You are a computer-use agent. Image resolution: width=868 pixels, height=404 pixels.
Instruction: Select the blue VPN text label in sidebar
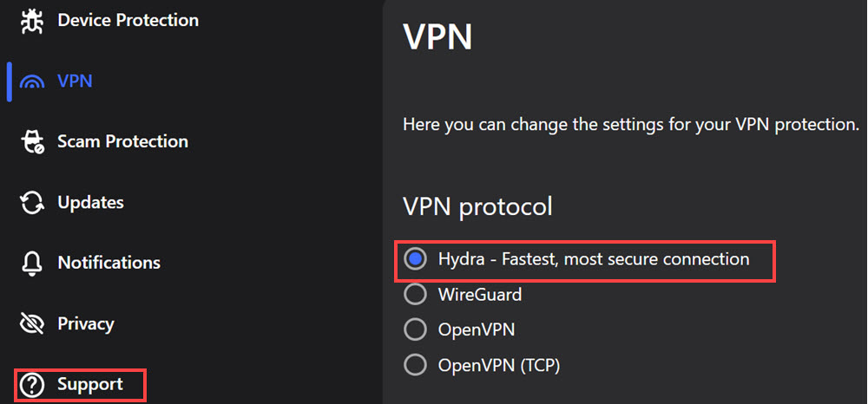click(75, 81)
